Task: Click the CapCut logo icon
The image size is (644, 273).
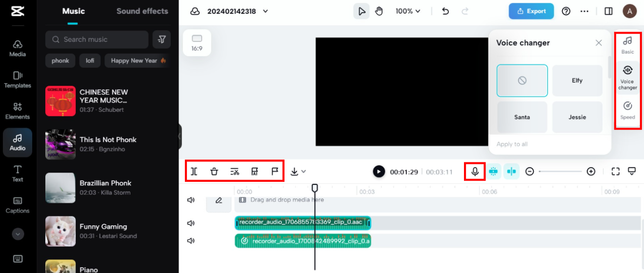Action: point(18,11)
